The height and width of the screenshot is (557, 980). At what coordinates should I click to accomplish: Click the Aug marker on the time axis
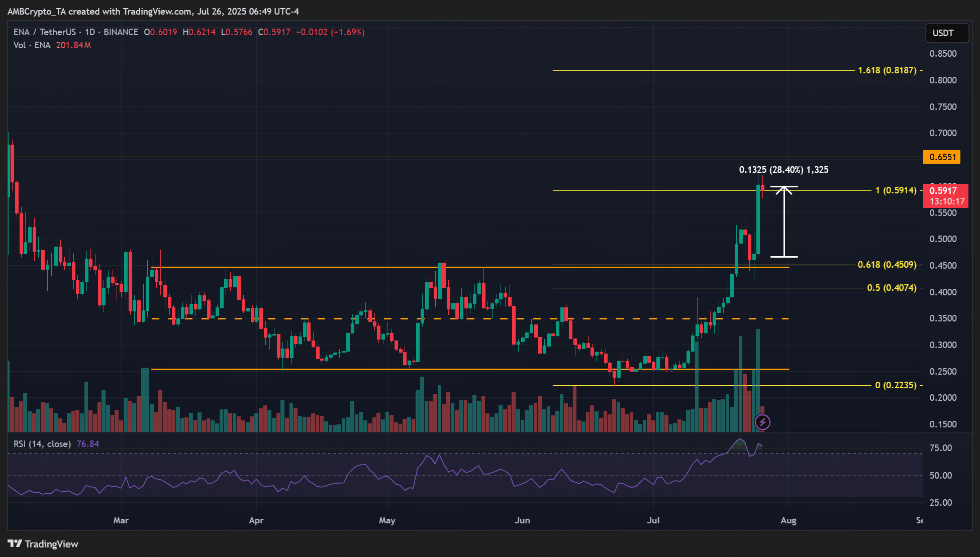pyautogui.click(x=788, y=520)
